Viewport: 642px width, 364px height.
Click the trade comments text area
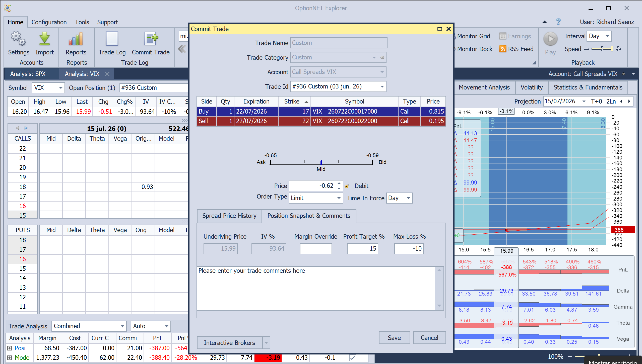point(316,288)
